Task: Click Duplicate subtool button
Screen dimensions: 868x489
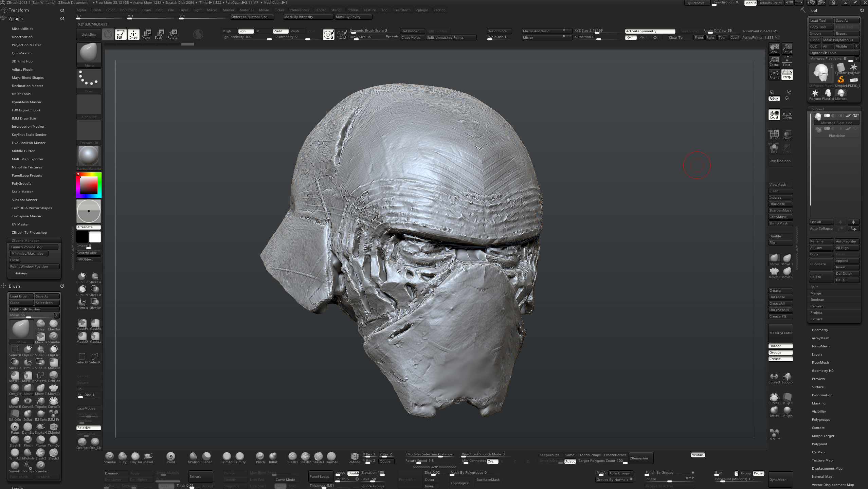Action: pyautogui.click(x=821, y=264)
